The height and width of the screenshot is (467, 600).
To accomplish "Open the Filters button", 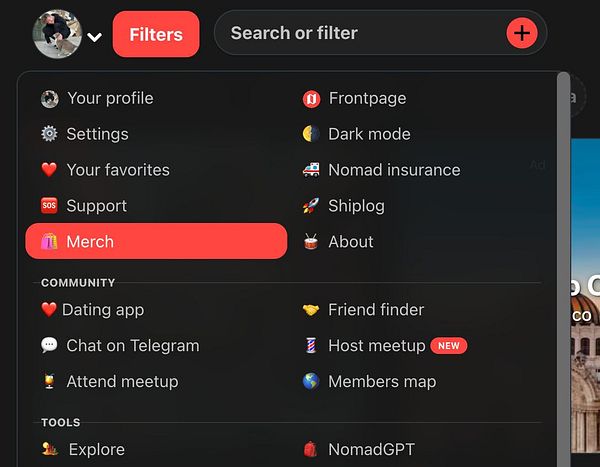I will coord(156,34).
